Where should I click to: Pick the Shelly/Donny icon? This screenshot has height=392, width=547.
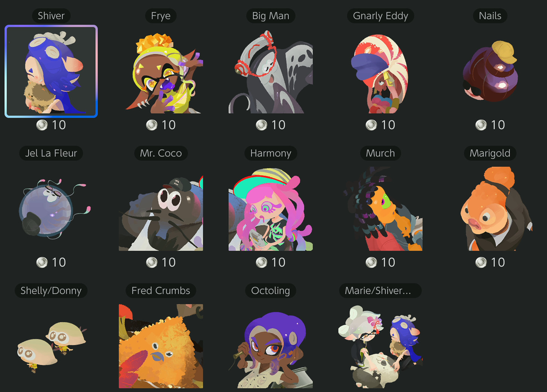tap(51, 346)
